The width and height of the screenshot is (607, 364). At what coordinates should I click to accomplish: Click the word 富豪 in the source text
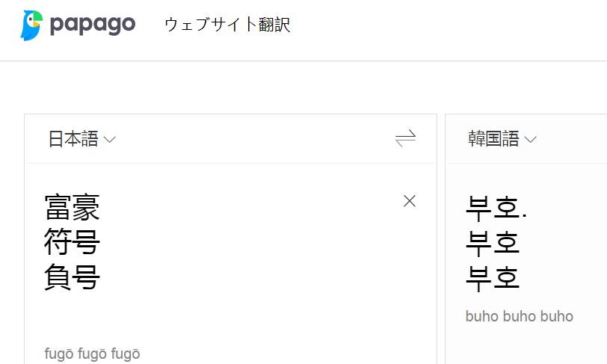72,207
